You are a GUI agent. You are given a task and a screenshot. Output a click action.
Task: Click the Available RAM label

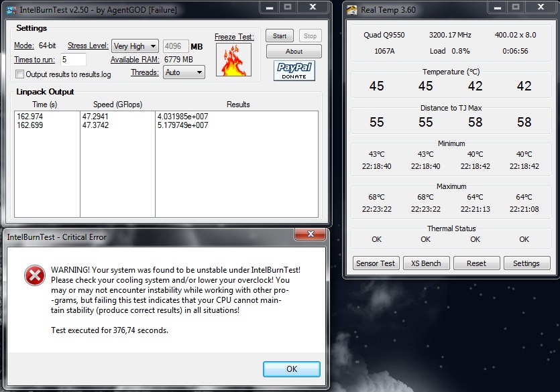coord(135,60)
